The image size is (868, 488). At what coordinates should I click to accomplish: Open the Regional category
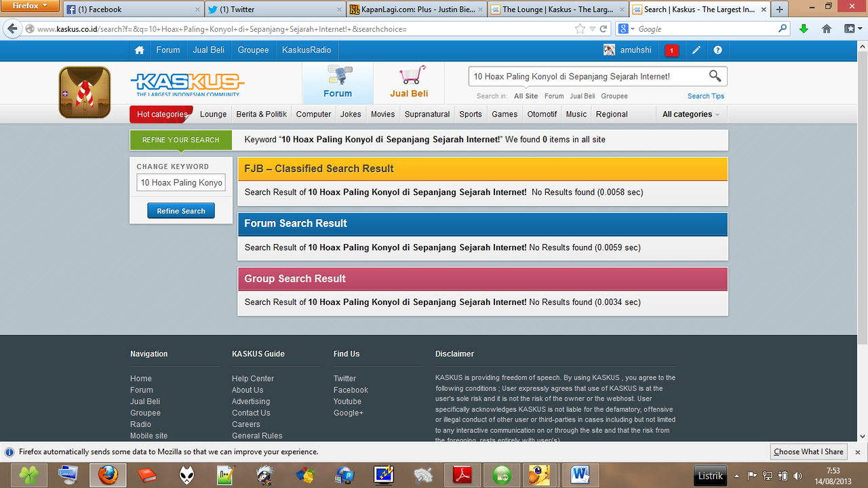click(612, 115)
